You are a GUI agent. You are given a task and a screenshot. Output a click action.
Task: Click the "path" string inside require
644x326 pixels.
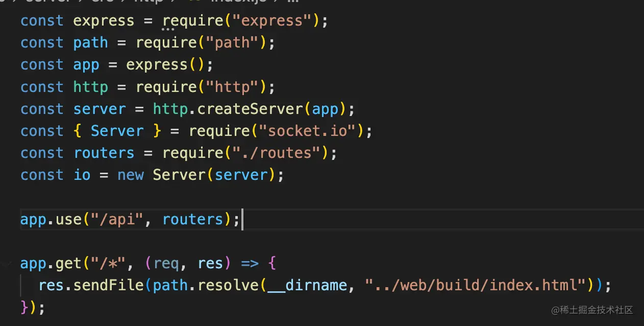(x=232, y=43)
